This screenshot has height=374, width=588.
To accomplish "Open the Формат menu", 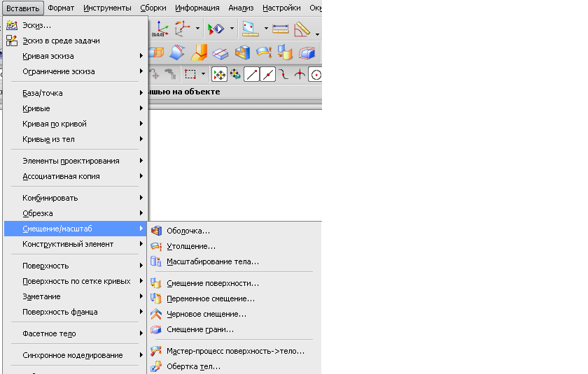I will click(x=61, y=8).
